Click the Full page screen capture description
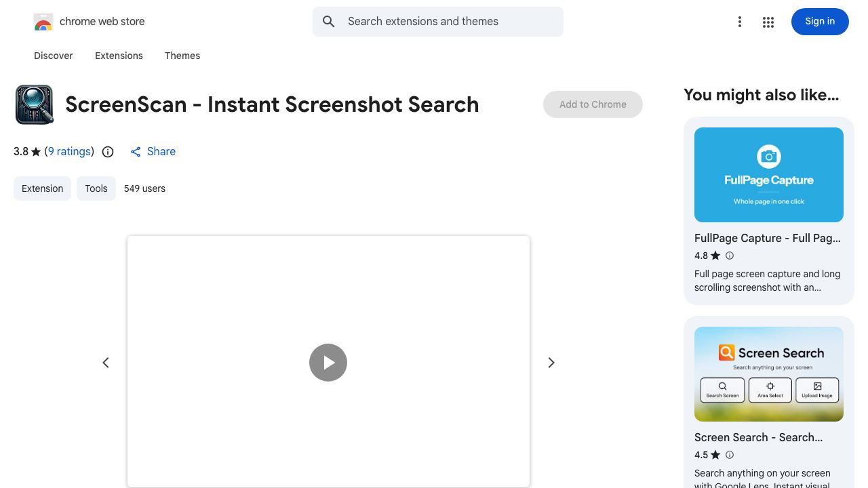The height and width of the screenshot is (488, 868). click(x=768, y=281)
